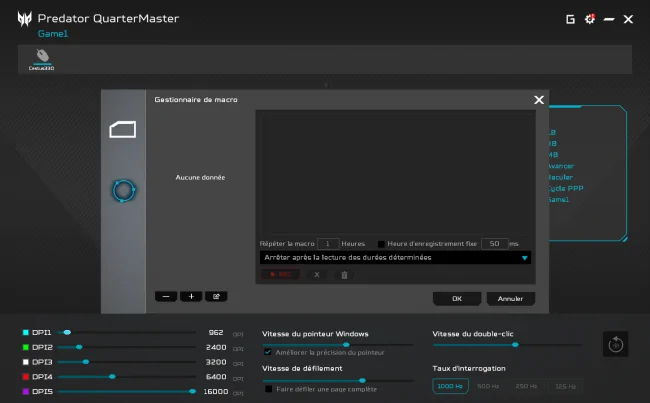Click the macro export icon button
Image resolution: width=650 pixels, height=403 pixels.
(x=216, y=296)
